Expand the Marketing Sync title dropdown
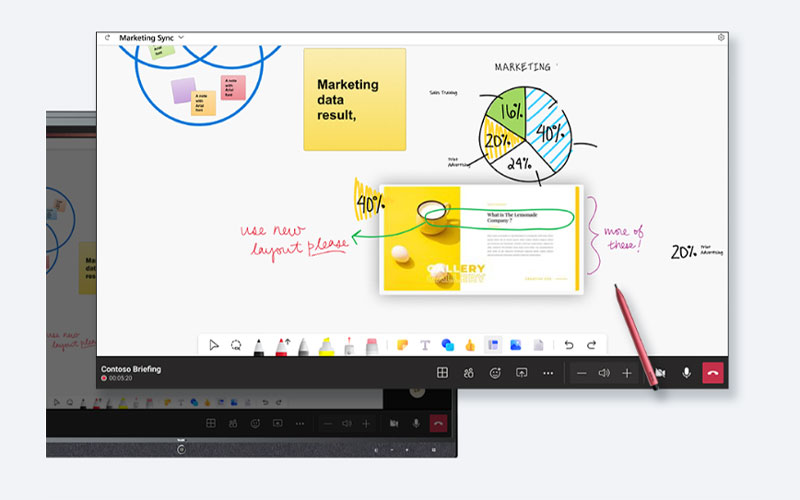The image size is (800, 500). click(181, 38)
